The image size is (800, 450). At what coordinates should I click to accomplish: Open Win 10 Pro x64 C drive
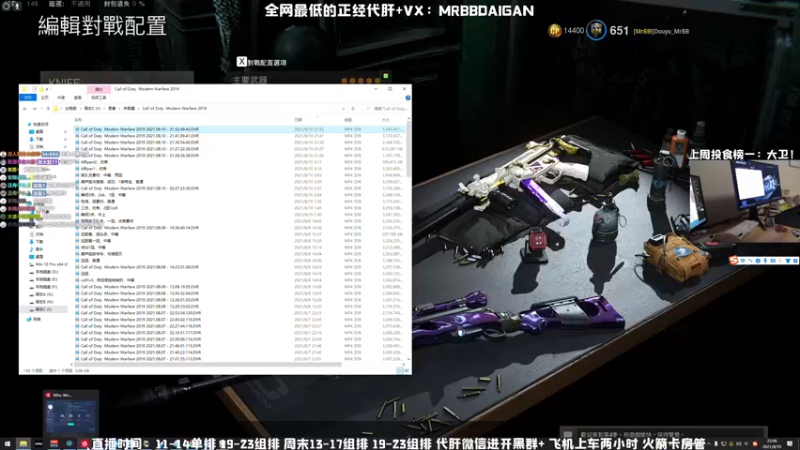[x=49, y=264]
